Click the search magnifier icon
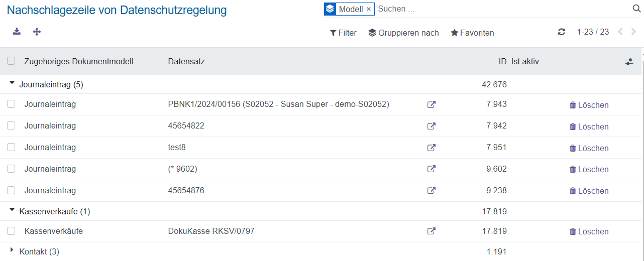Screen dimensions: 644x261 coord(636,9)
